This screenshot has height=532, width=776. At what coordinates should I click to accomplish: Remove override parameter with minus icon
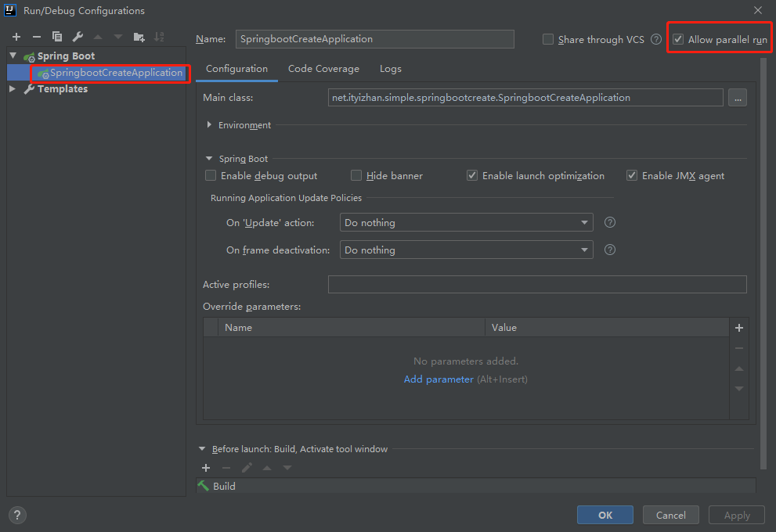pyautogui.click(x=739, y=348)
